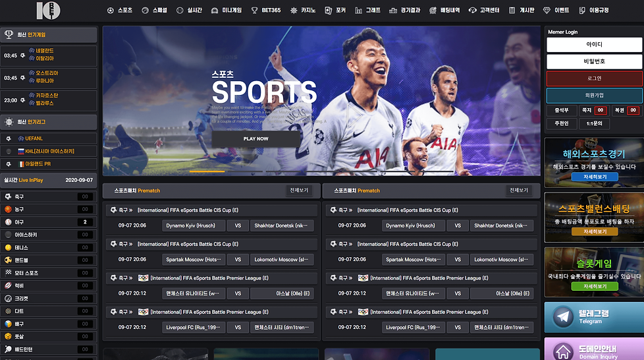Viewport: 644px width, 360px height.
Task: Click PLAY NOW on the sports banner
Action: [x=256, y=138]
